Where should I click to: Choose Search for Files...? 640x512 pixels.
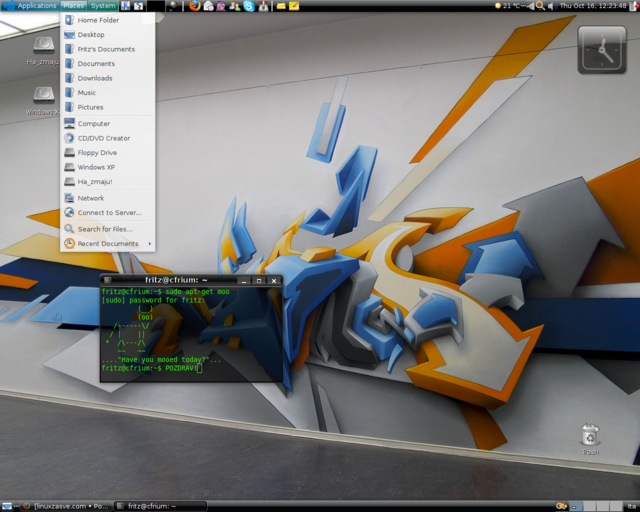click(x=108, y=229)
